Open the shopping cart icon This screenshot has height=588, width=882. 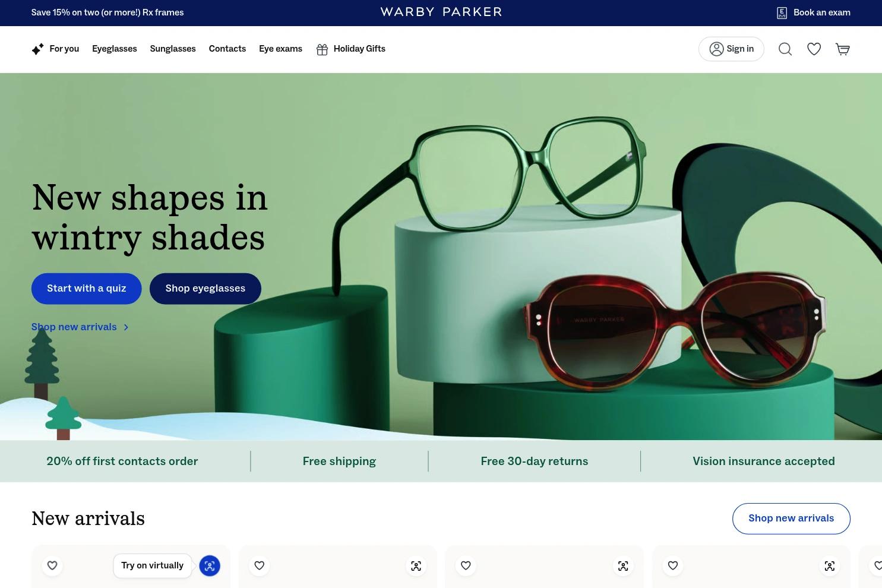coord(843,49)
